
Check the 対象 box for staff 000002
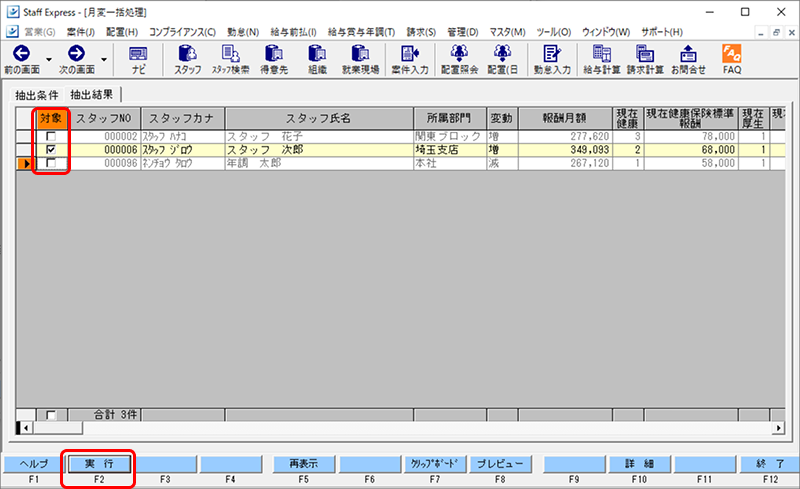pos(51,136)
